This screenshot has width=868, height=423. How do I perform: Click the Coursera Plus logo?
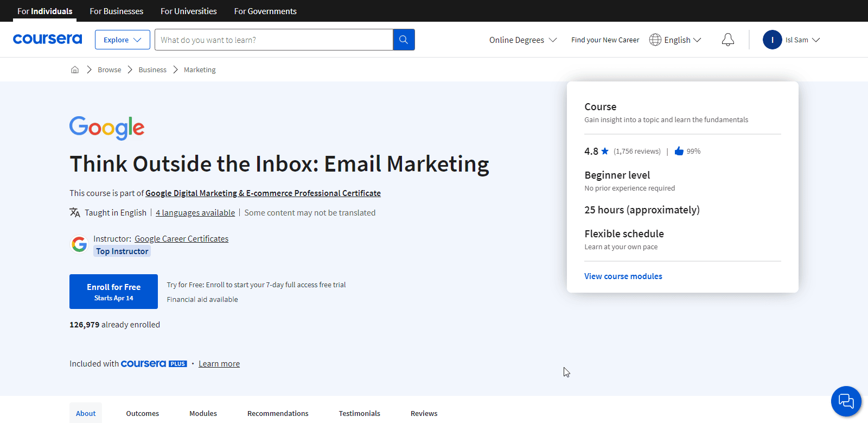[x=154, y=364]
